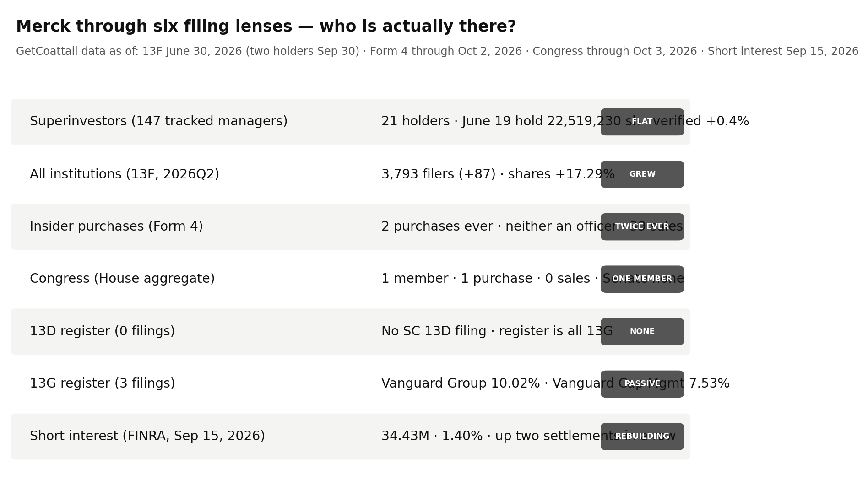Screen dimensions: 868x485
Task: Click the GetCoattail data as-of subtitle
Action: 437,51
